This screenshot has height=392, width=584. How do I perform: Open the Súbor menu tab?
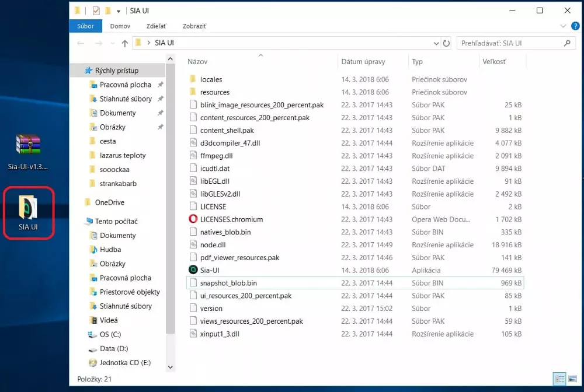pyautogui.click(x=85, y=26)
